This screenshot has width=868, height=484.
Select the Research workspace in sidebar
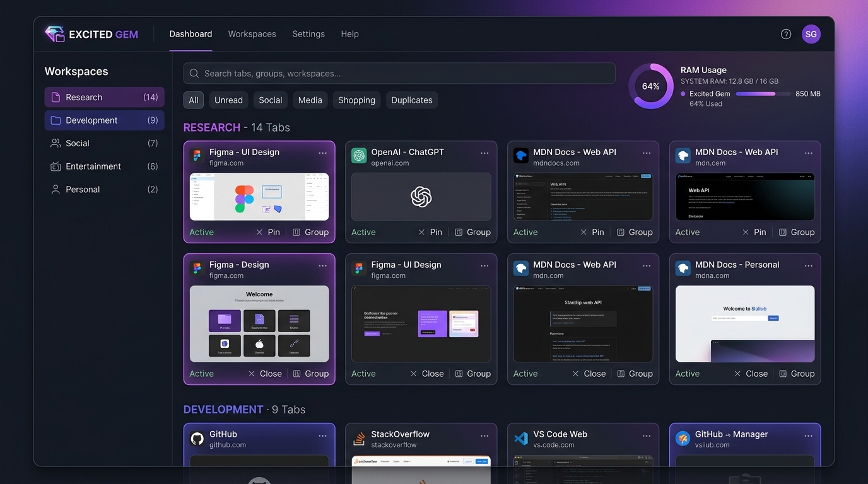[x=104, y=97]
